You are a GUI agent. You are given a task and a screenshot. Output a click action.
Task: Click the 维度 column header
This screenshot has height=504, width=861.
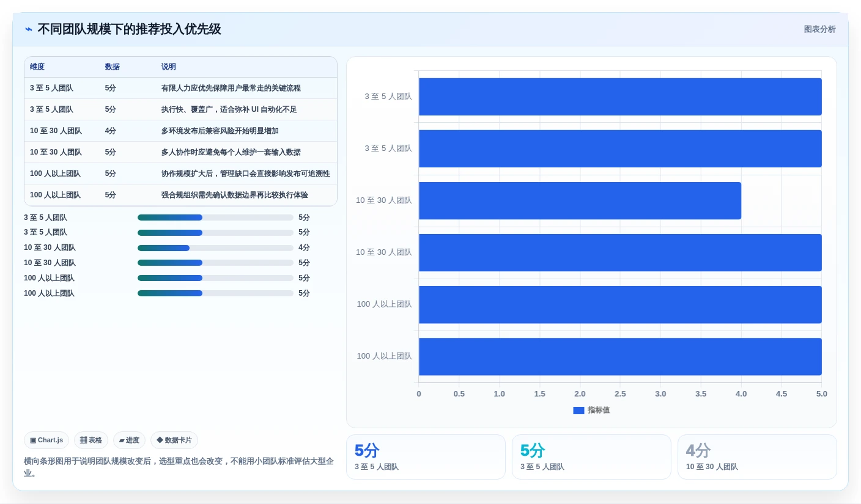coord(37,67)
